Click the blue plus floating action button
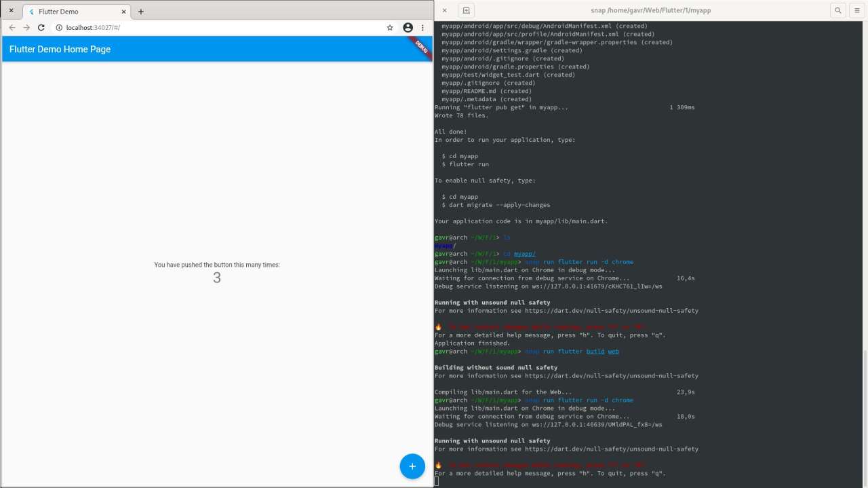Screen dimensions: 868x488 pos(412,466)
